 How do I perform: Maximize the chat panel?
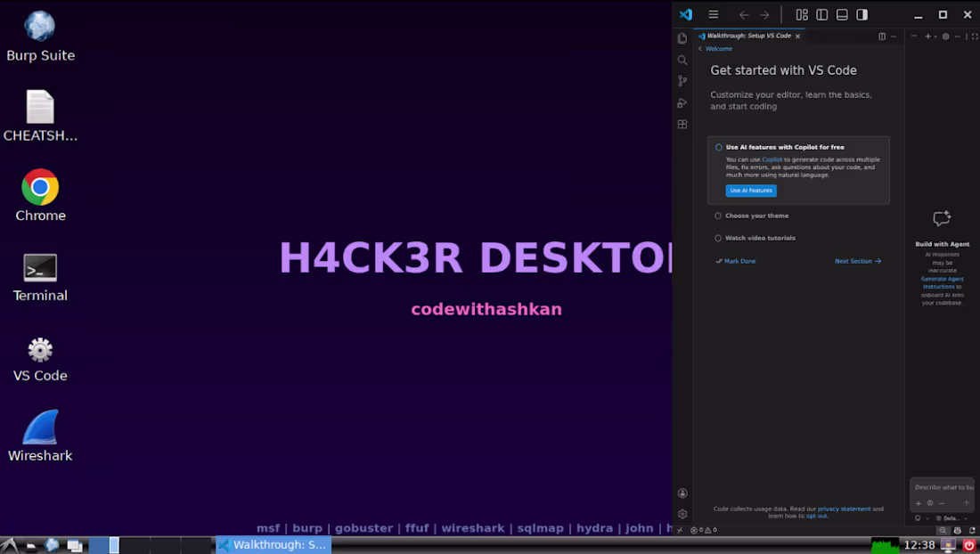(975, 37)
